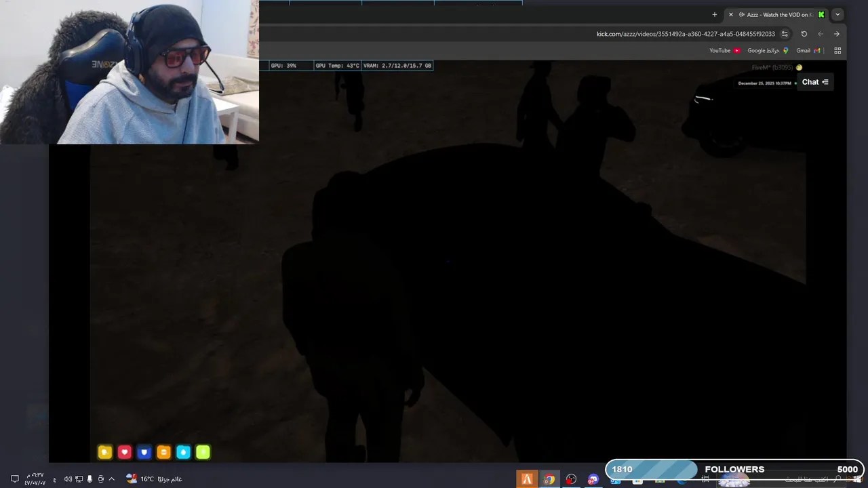Click the followers goal progress bar
Screen dimensions: 868x488
pos(734,469)
